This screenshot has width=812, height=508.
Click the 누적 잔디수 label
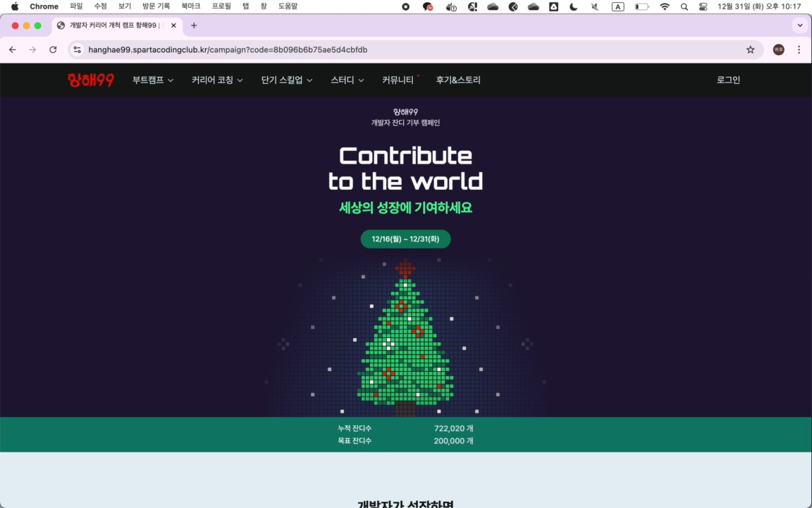[x=355, y=429]
